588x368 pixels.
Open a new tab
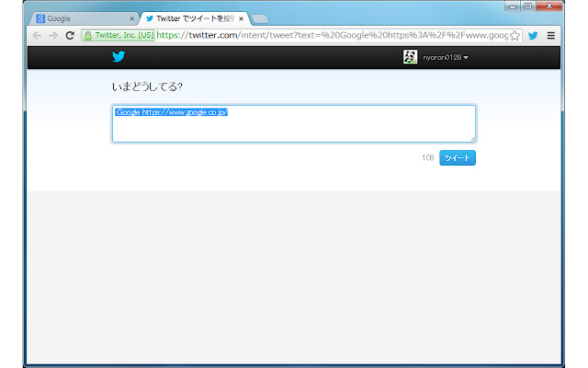259,18
